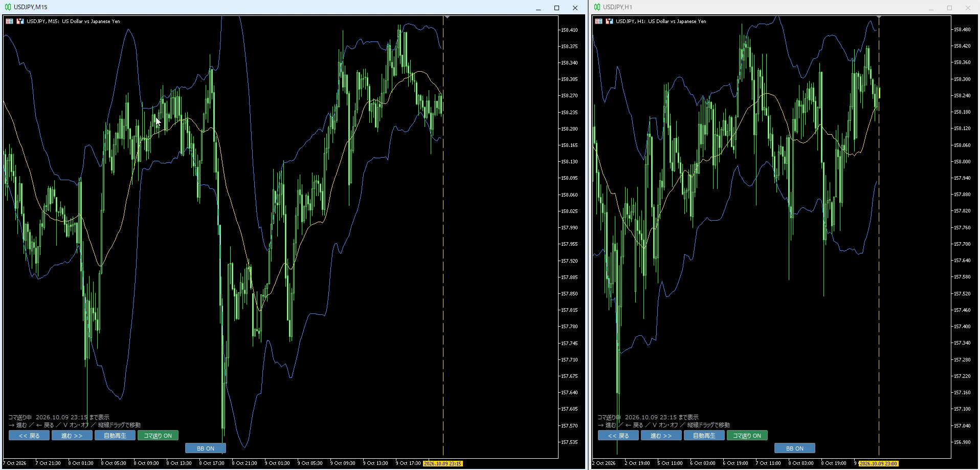Maximize the USDJPY,H1 chart window
The width and height of the screenshot is (980, 470).
click(949, 8)
